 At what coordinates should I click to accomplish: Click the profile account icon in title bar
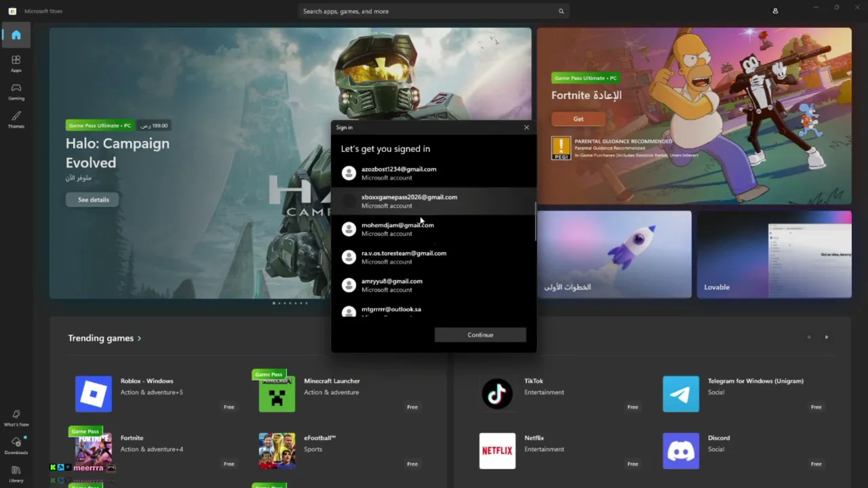[x=775, y=11]
